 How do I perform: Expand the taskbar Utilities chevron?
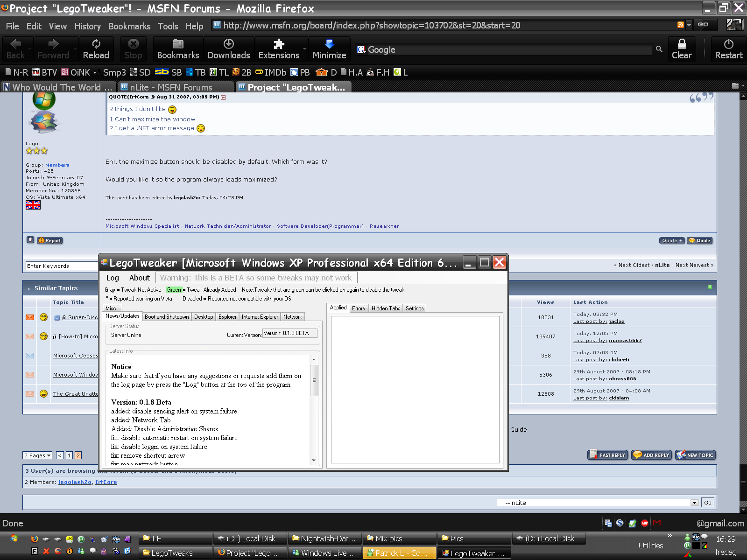(x=670, y=536)
